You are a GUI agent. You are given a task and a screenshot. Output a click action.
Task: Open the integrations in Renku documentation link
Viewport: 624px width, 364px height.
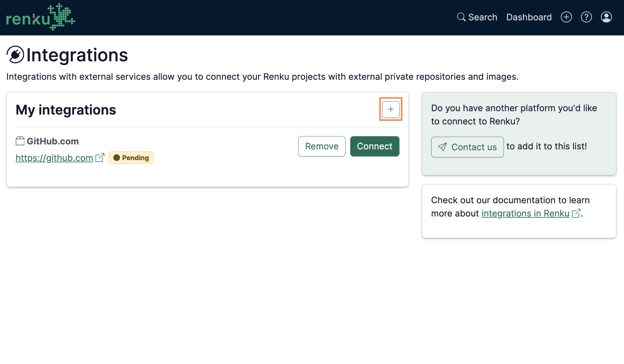coord(525,213)
